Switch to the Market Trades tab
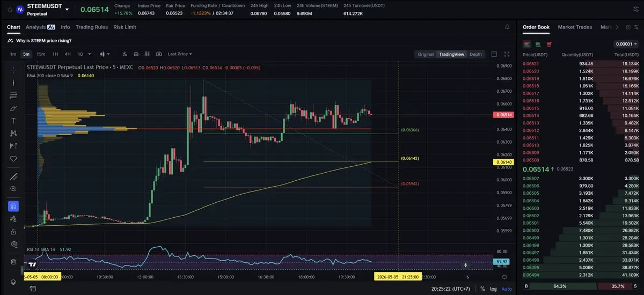 coord(575,27)
